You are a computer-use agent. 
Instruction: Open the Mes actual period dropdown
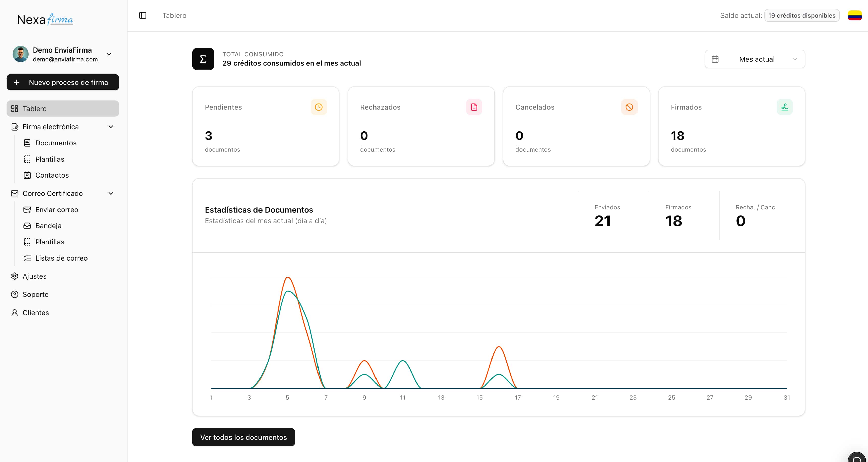point(757,59)
